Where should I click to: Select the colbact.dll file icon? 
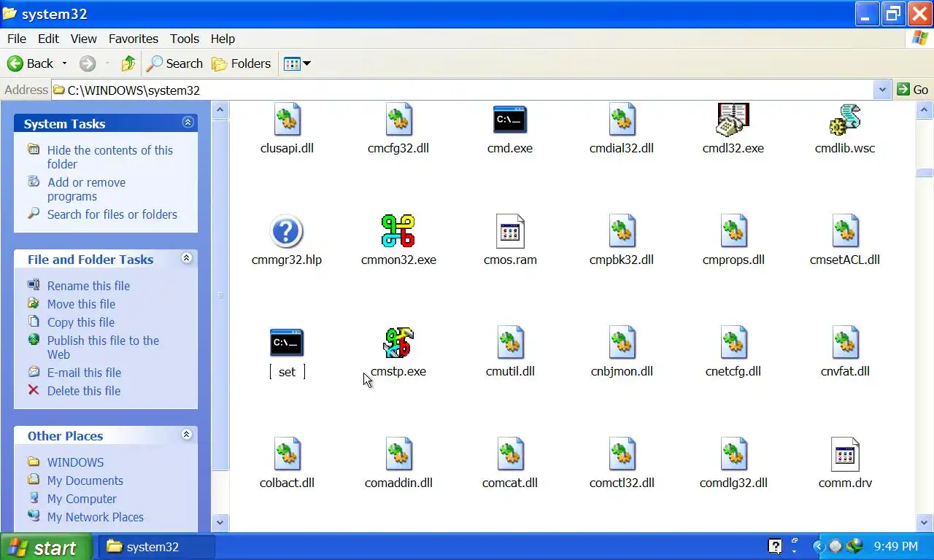coord(287,454)
